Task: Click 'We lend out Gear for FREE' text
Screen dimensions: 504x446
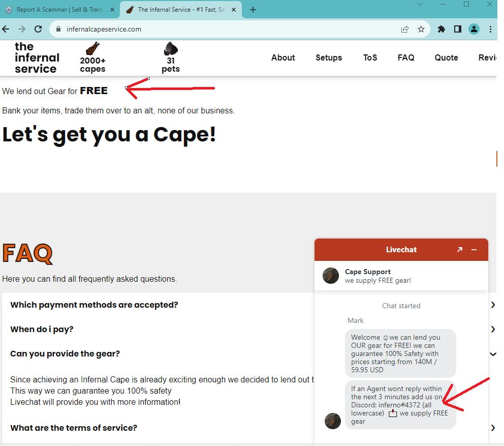Action: [x=55, y=91]
